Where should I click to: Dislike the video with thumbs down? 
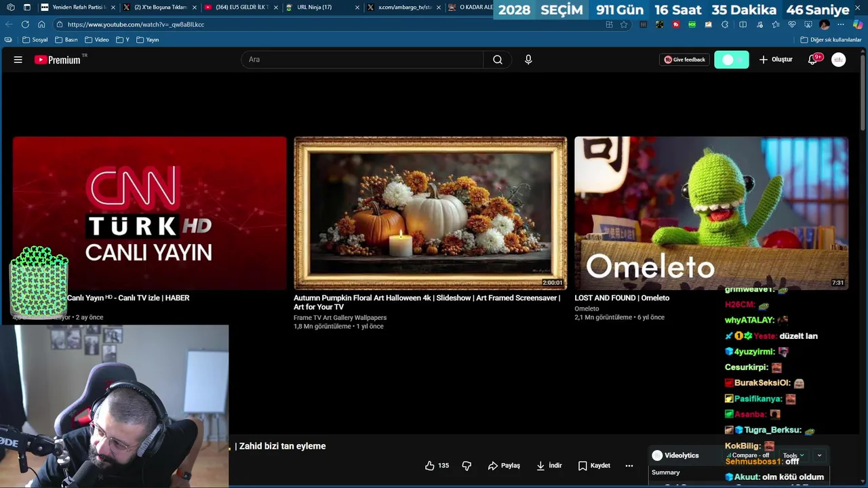click(467, 466)
